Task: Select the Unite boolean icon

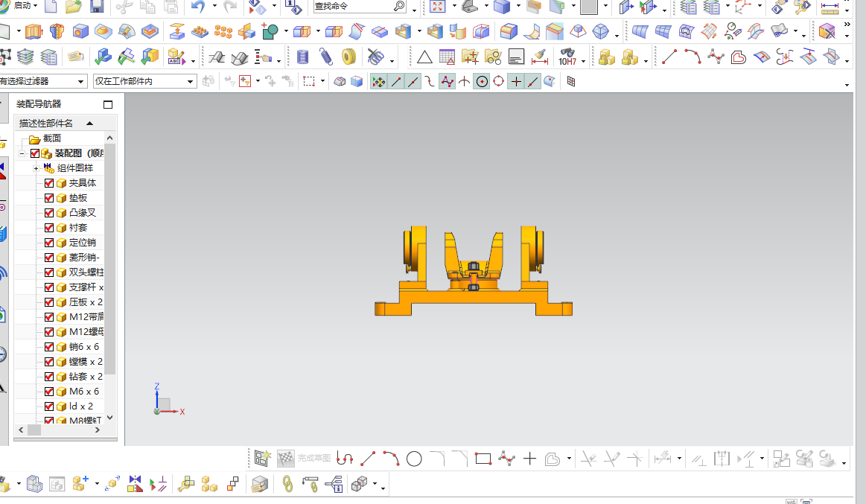Action: [270, 31]
